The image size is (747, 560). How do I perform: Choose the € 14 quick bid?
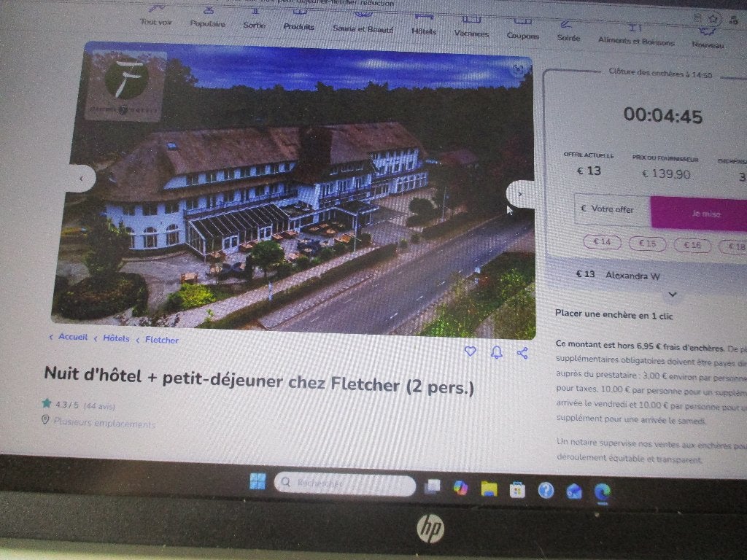coord(602,242)
